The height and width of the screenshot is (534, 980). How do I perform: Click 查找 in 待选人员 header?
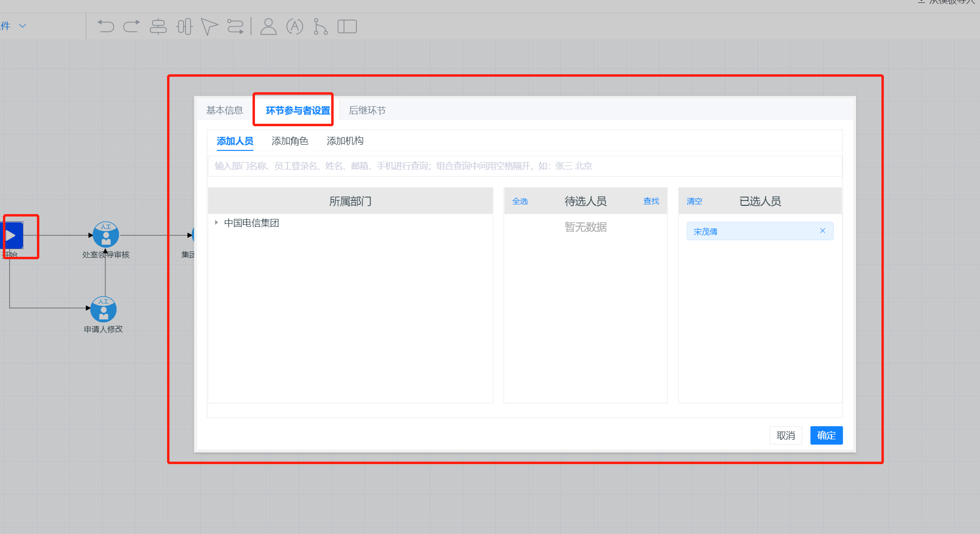tap(651, 201)
